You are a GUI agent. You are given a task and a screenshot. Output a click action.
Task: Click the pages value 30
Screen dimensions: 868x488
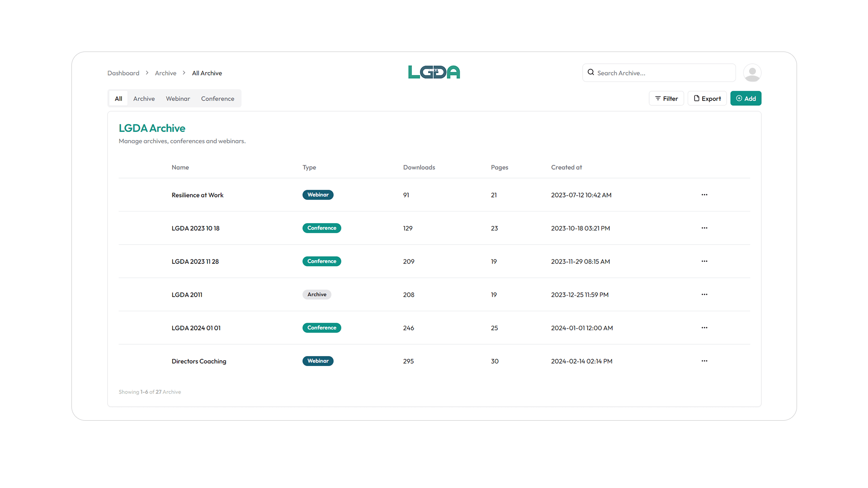coord(495,361)
